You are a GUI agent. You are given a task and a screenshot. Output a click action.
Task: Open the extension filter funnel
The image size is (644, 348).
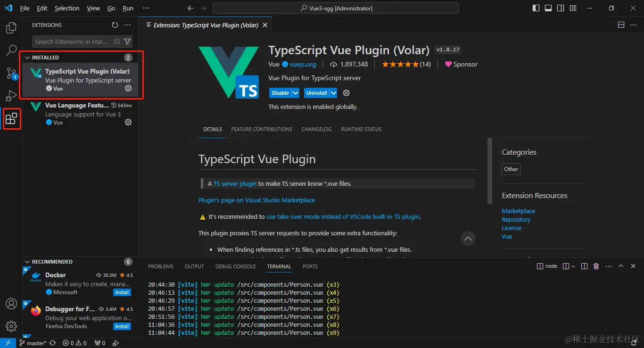pos(127,41)
